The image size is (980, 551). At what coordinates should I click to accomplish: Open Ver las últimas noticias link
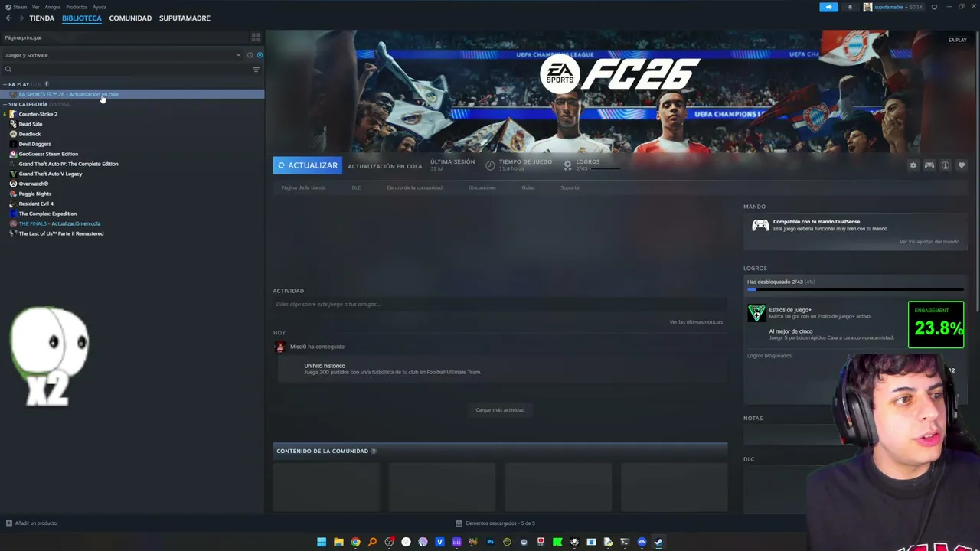(696, 322)
